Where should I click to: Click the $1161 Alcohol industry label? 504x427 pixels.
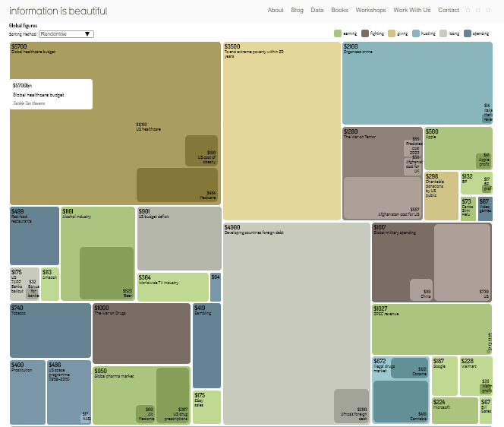(x=77, y=214)
